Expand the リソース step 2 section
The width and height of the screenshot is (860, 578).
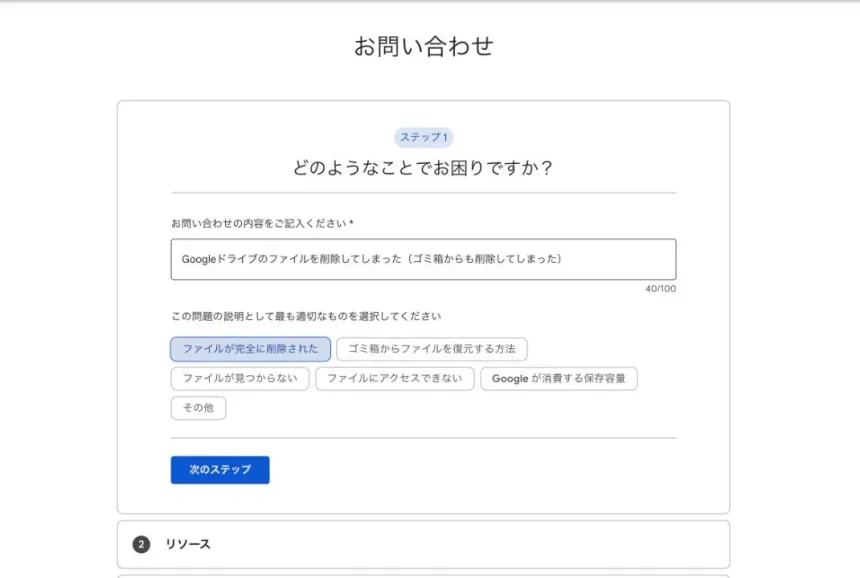423,544
